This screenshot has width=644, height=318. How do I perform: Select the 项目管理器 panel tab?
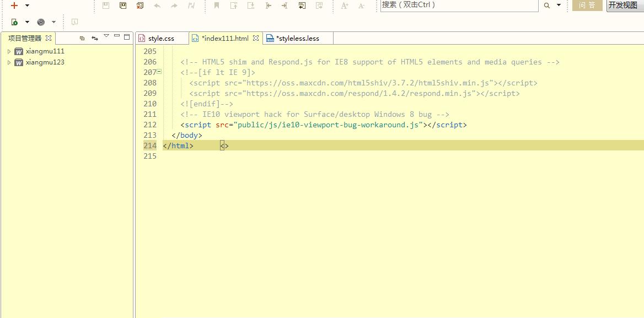[x=25, y=38]
